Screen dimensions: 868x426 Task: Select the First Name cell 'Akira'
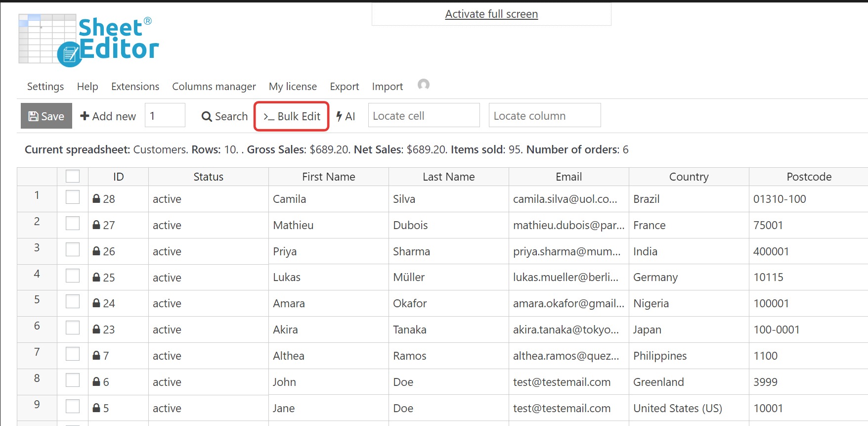click(x=329, y=330)
